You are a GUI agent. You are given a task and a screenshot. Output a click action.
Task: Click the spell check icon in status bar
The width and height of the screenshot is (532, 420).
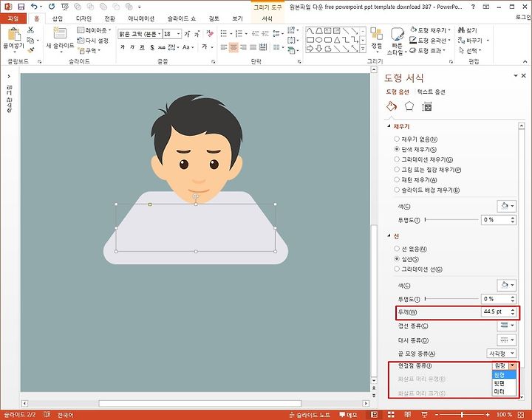point(47,415)
